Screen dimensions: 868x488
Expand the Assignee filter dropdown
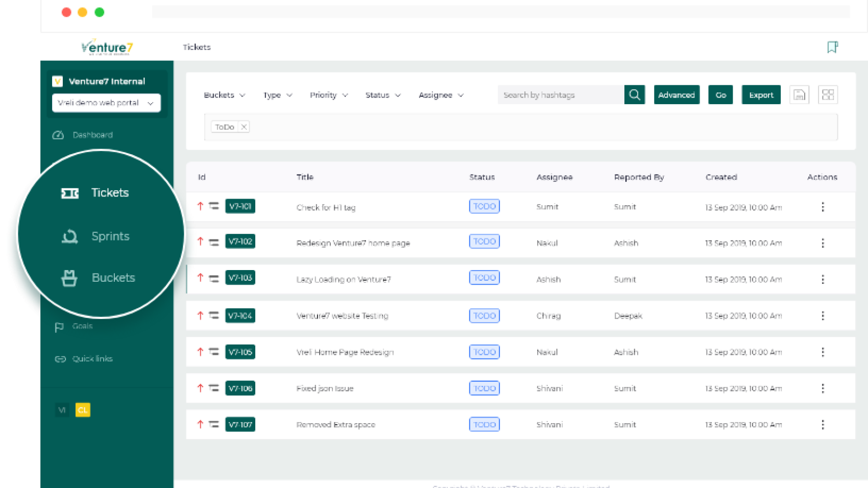441,95
